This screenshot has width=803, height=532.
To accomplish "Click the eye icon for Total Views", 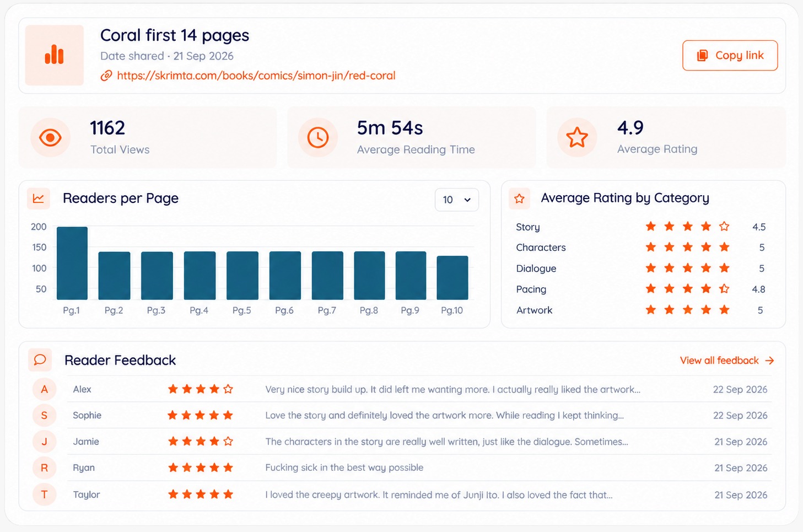I will tap(50, 137).
